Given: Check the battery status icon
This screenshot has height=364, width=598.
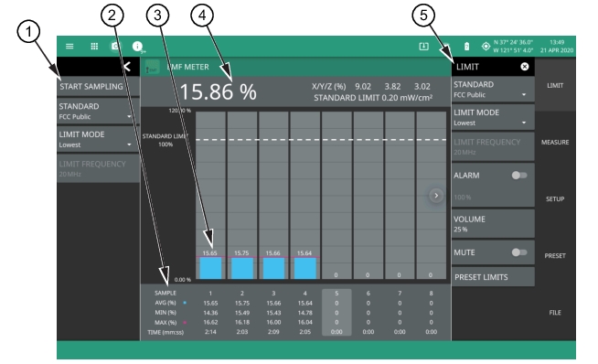Looking at the screenshot, I should (x=466, y=47).
